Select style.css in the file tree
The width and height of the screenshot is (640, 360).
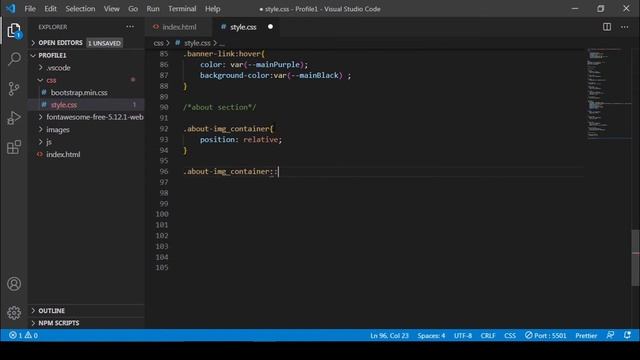tap(64, 105)
